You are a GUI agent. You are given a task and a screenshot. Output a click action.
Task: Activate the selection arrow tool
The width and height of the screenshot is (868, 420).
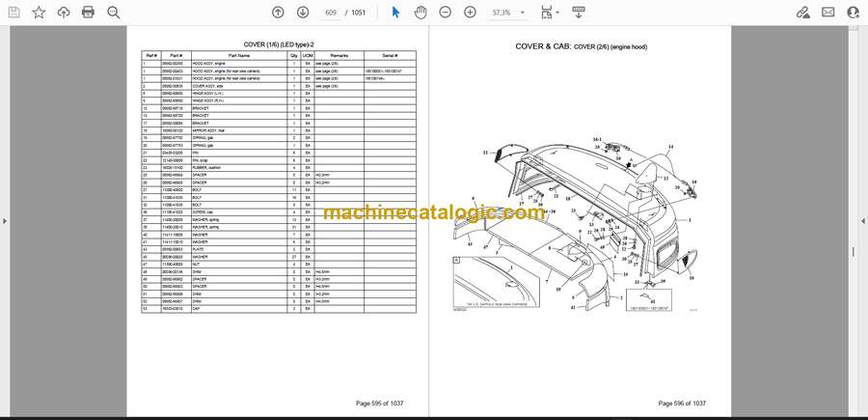[395, 13]
